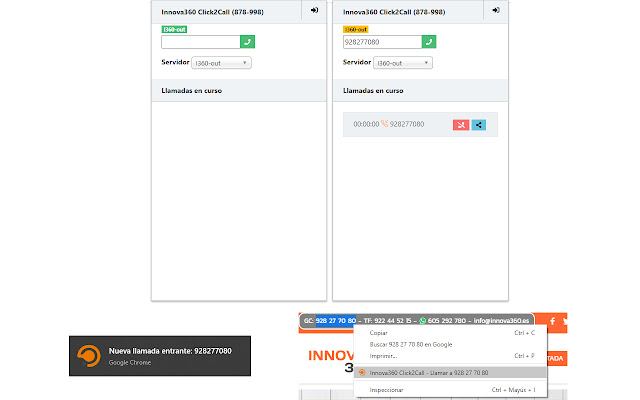This screenshot has width=640, height=400.
Task: Open Servidor dropdown in left panel
Action: [x=221, y=63]
